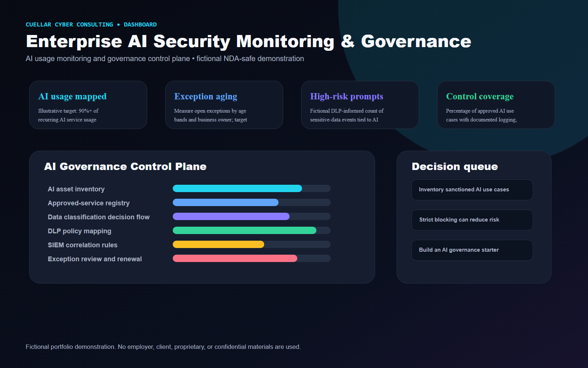Open the AI usage mapped card

point(88,105)
